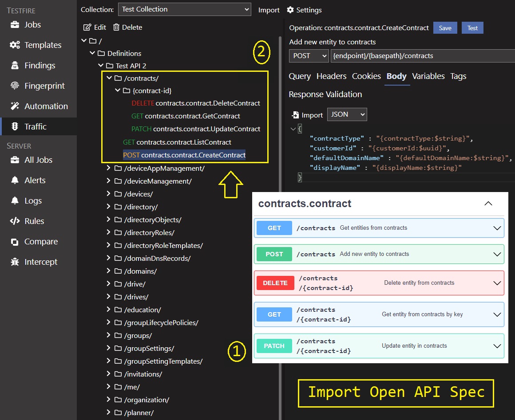Screen dimensions: 515x420
Task: Switch to the Variables tab
Action: click(428, 76)
